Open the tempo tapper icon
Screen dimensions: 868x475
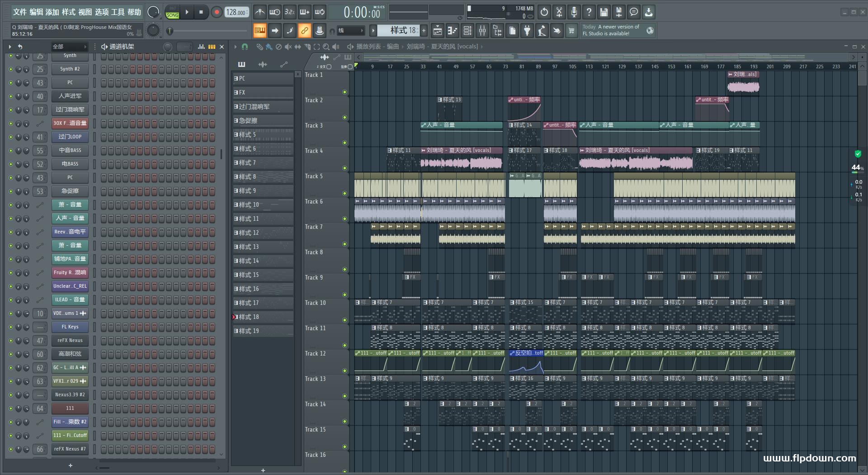[x=542, y=31]
